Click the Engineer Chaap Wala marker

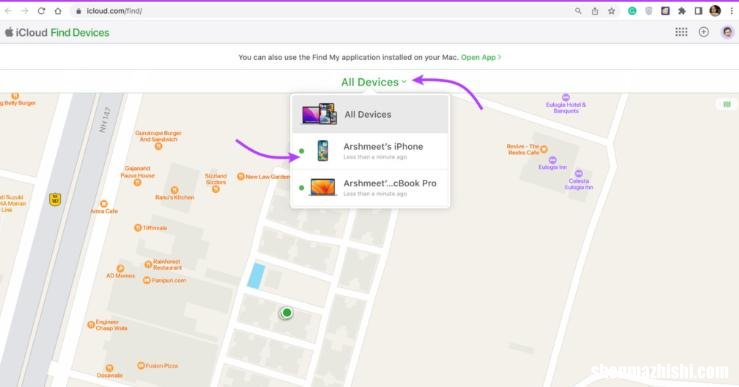(x=91, y=324)
